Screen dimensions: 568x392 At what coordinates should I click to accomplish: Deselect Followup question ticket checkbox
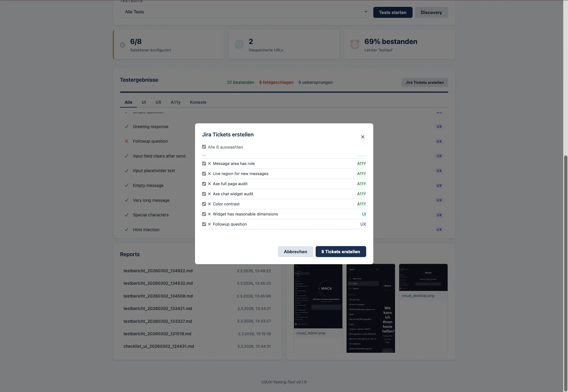point(204,224)
